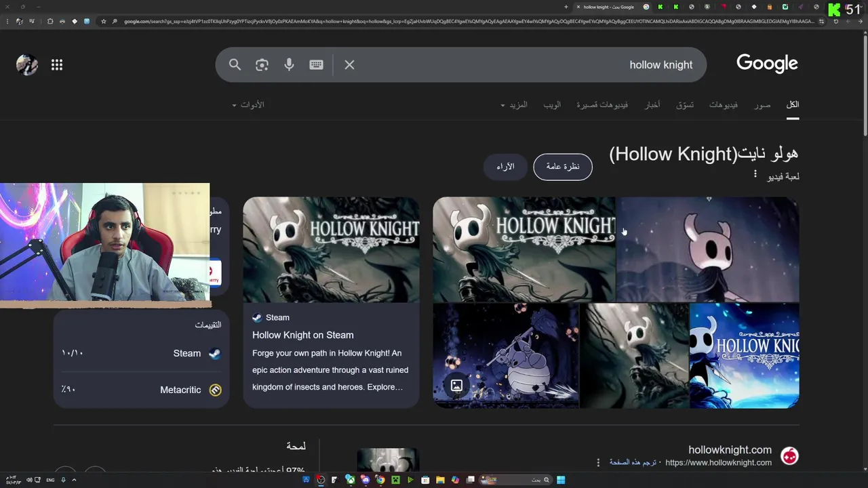Bookmark page with address bar star icon
The height and width of the screenshot is (488, 868).
coord(103,22)
